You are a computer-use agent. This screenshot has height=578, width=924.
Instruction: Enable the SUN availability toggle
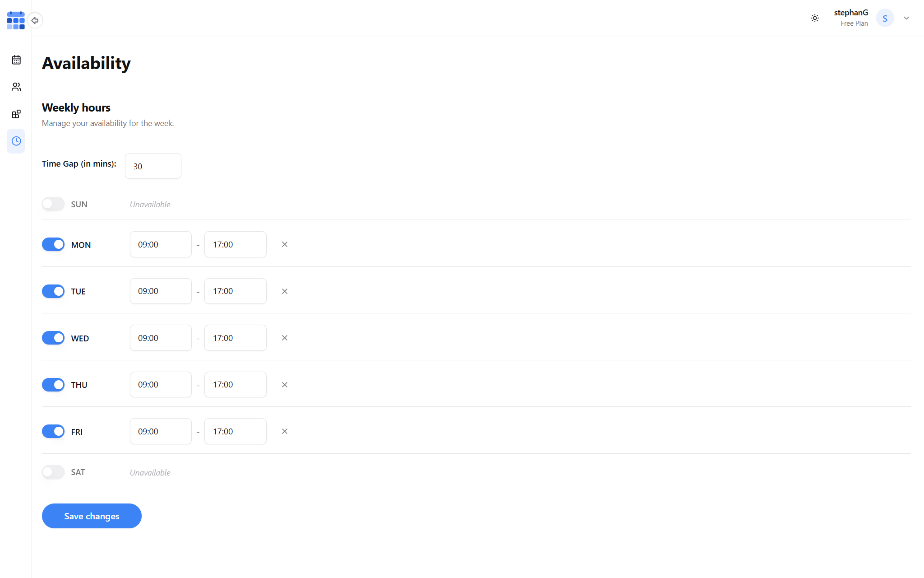53,204
